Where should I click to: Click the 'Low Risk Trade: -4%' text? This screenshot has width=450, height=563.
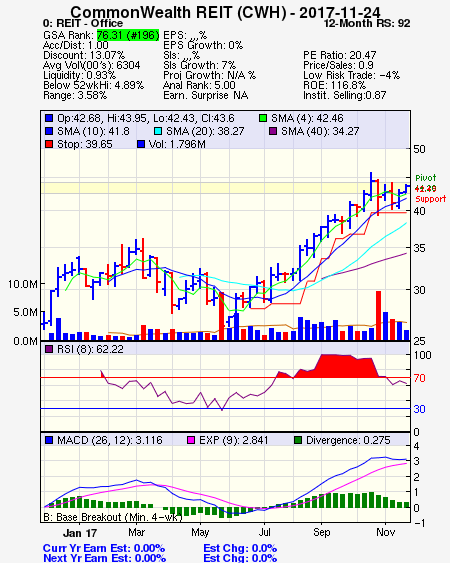coord(351,75)
